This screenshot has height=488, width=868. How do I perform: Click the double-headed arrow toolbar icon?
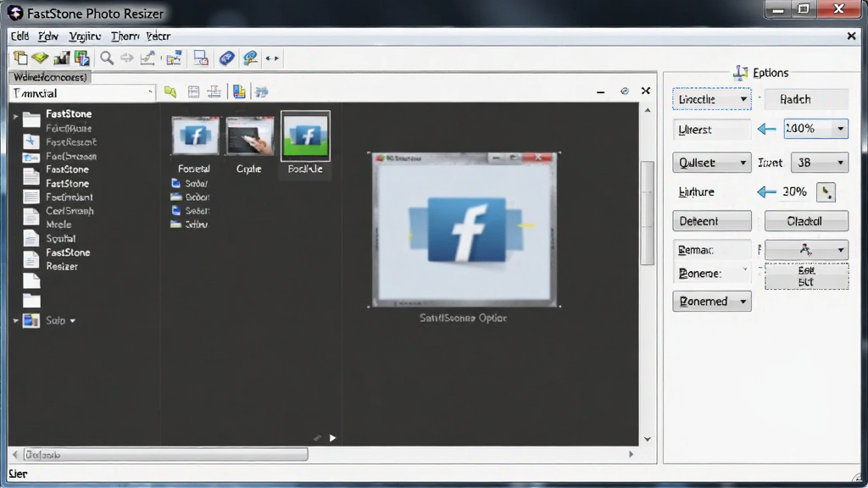272,58
